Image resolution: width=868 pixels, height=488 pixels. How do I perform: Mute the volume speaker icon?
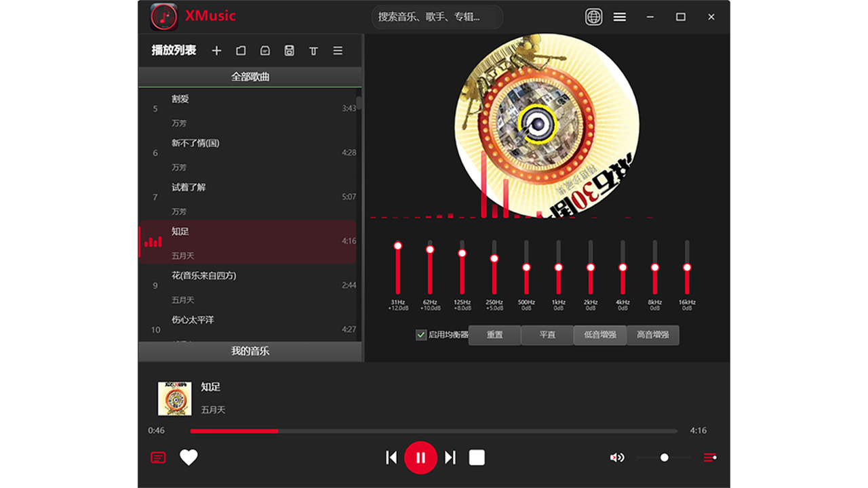(x=616, y=457)
